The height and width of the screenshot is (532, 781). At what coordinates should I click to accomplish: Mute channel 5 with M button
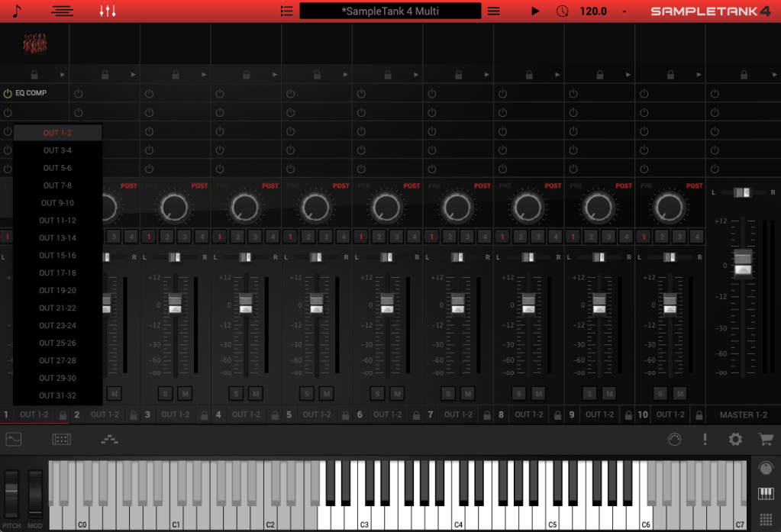click(x=326, y=394)
